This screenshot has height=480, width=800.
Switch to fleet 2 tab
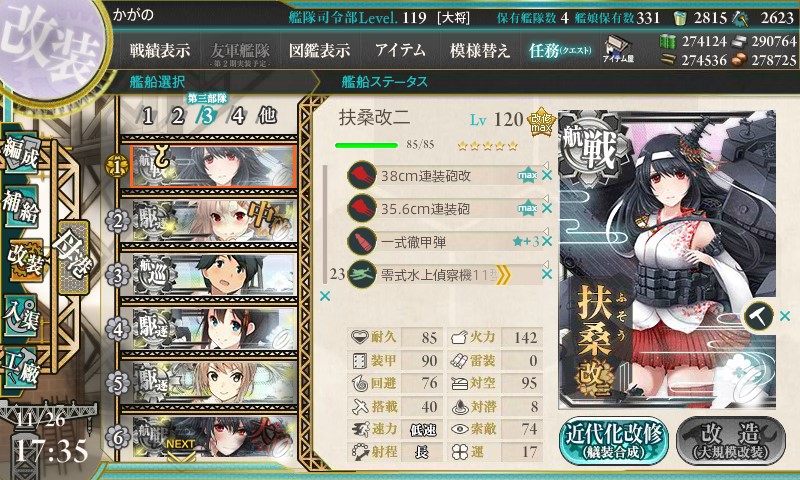pos(178,116)
